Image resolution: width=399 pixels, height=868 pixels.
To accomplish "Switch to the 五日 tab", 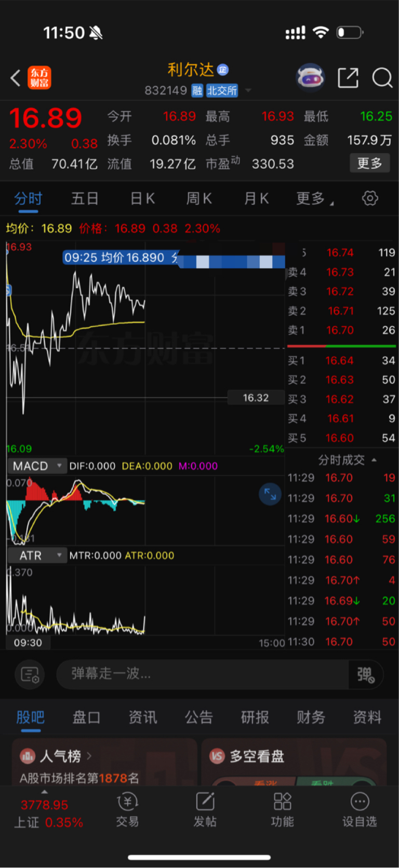I will click(85, 199).
